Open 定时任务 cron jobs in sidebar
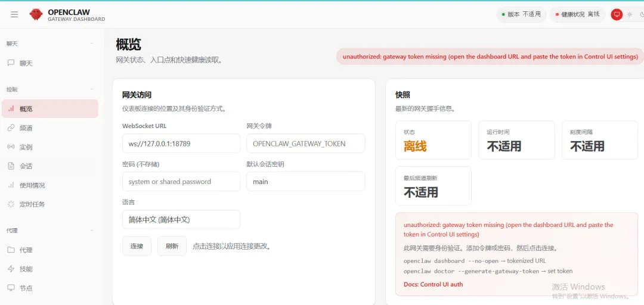This screenshot has height=305, width=644. (x=49, y=204)
